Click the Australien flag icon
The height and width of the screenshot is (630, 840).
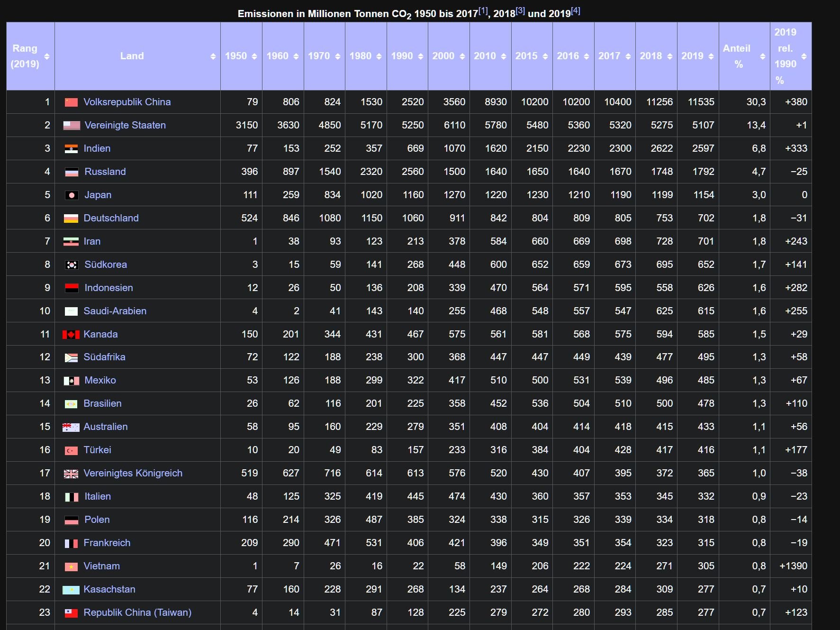point(71,427)
